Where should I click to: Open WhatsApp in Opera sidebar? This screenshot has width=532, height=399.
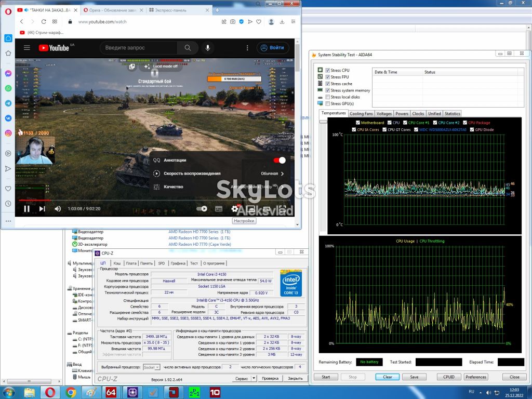(x=8, y=88)
